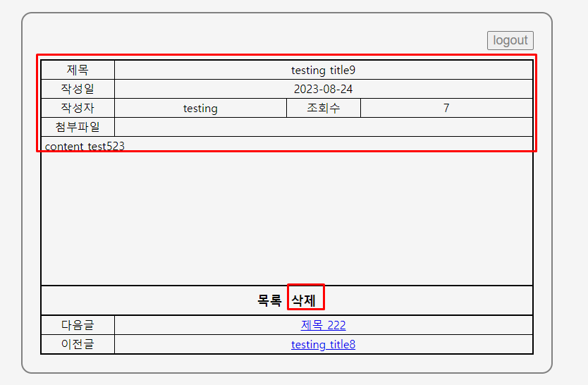Screen dimensions: 588x385
Task: Click the 제목 header cell
Action: (x=78, y=70)
